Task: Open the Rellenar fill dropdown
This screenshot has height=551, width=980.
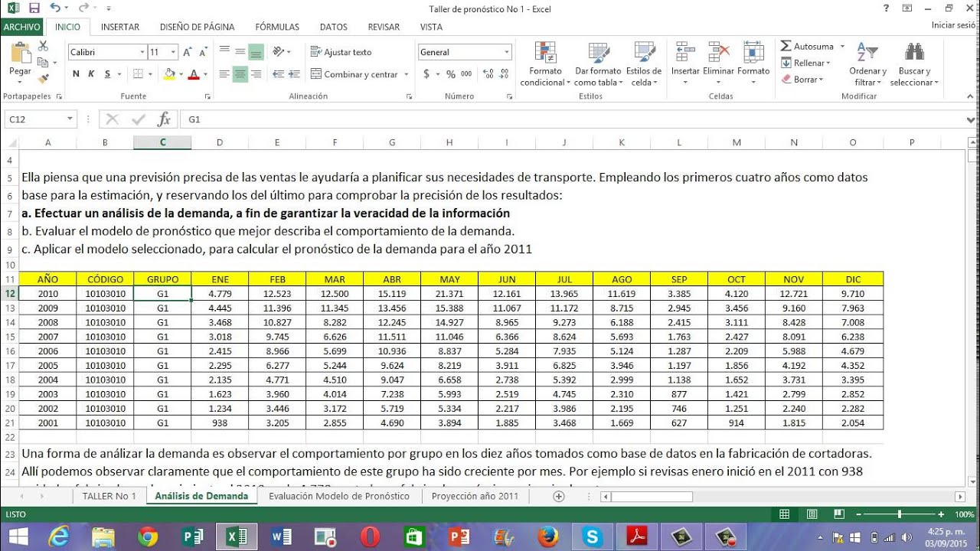Action: tap(806, 63)
